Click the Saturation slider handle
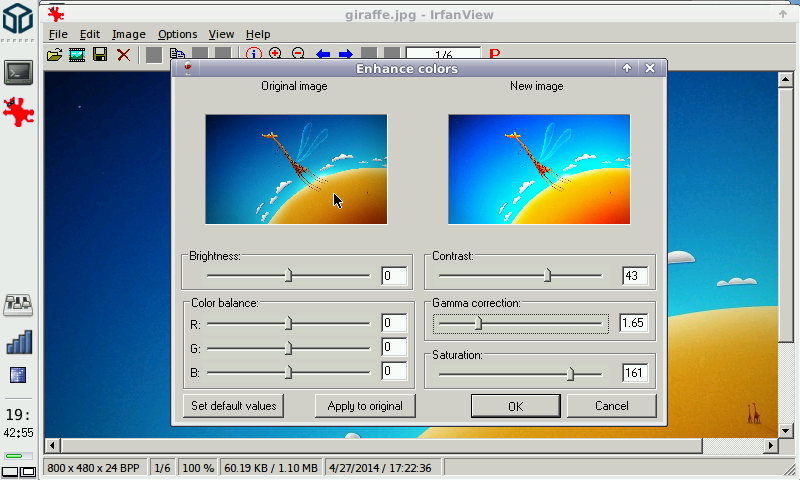The image size is (800, 480). pyautogui.click(x=571, y=374)
